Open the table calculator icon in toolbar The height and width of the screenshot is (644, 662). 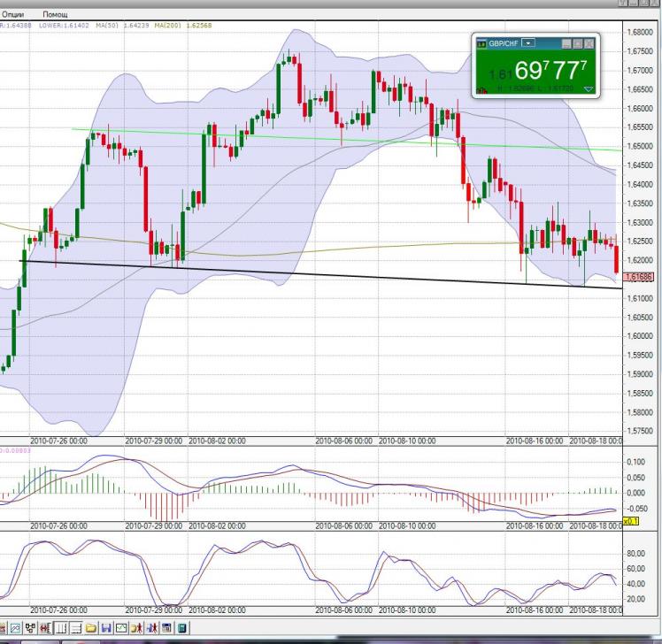[166, 628]
